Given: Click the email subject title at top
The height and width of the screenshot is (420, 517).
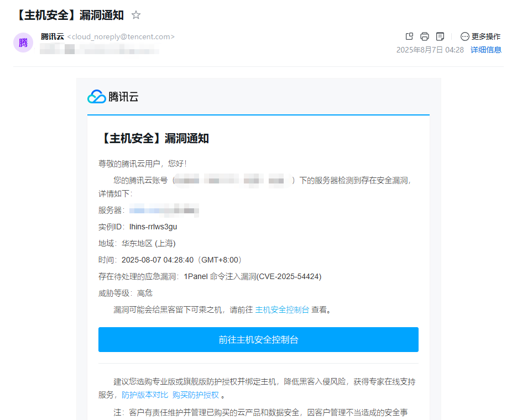Looking at the screenshot, I should (x=69, y=15).
